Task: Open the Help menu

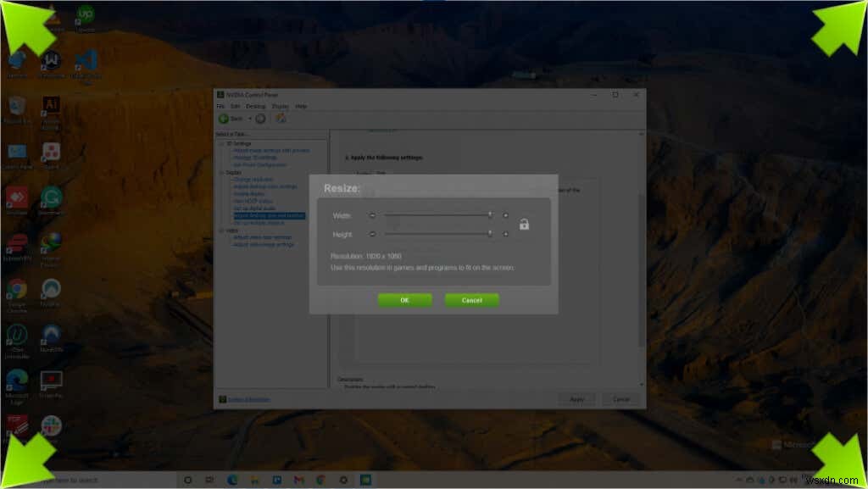Action: click(x=300, y=106)
